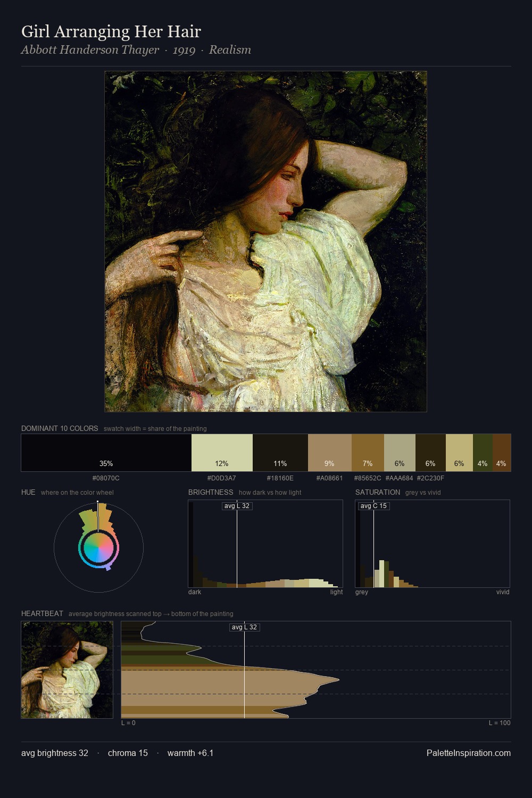
Task: Click the near-black 35% color swatch
Action: [106, 453]
